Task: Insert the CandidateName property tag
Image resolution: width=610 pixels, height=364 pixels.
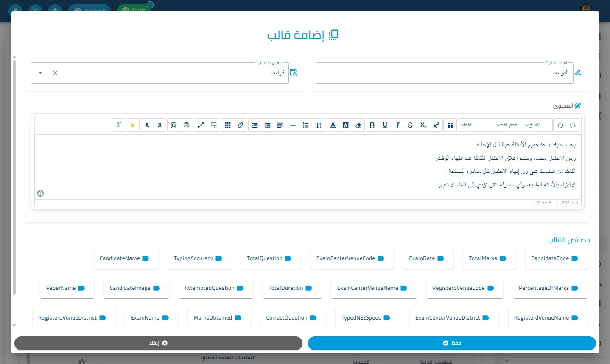Action: click(126, 258)
